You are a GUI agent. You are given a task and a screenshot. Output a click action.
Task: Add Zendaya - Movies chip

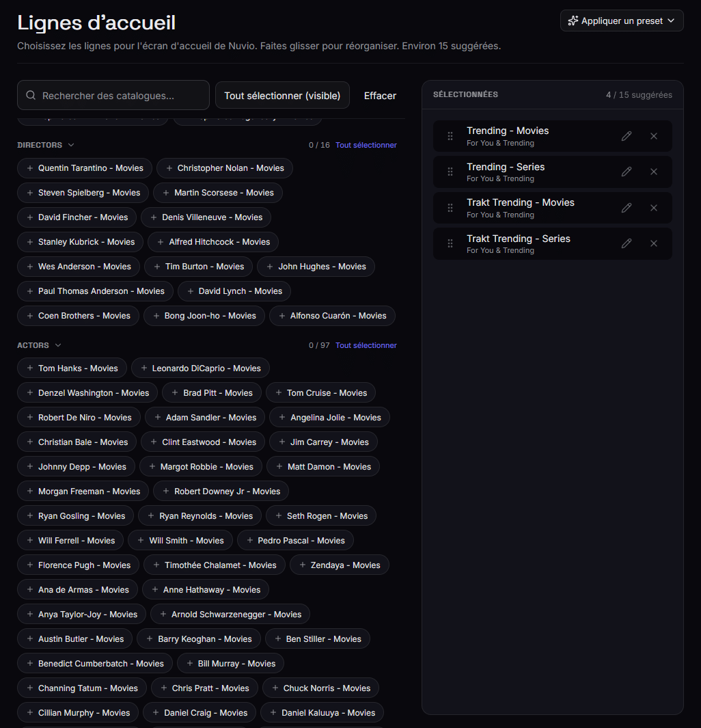340,565
